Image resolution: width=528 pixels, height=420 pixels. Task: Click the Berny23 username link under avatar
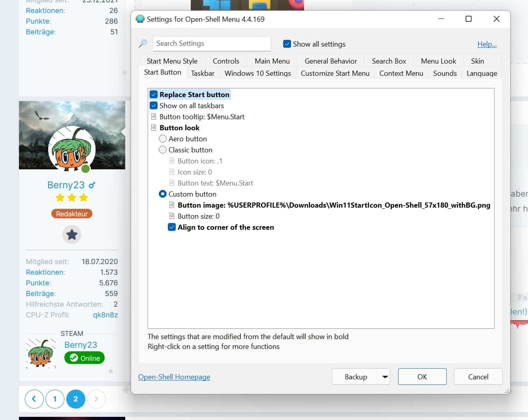66,185
